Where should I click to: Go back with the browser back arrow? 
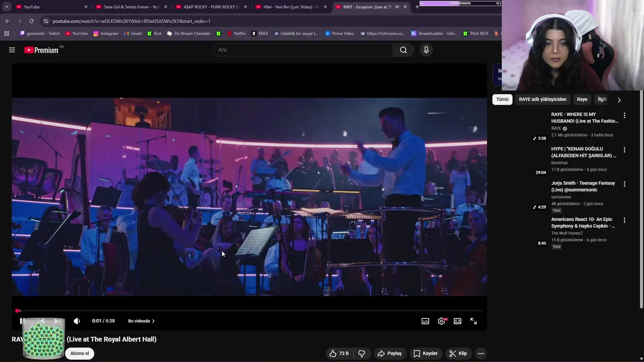pyautogui.click(x=7, y=21)
